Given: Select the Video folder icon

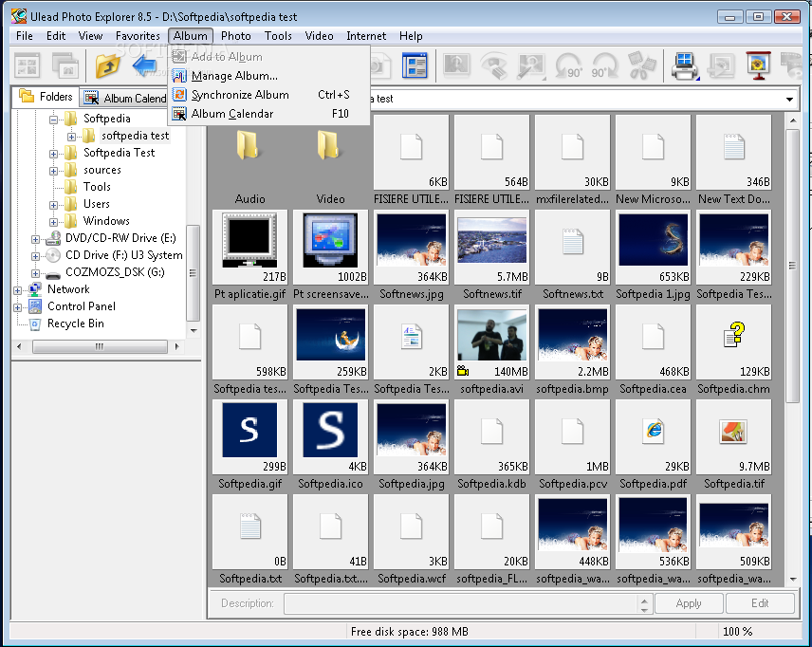Looking at the screenshot, I should [330, 144].
